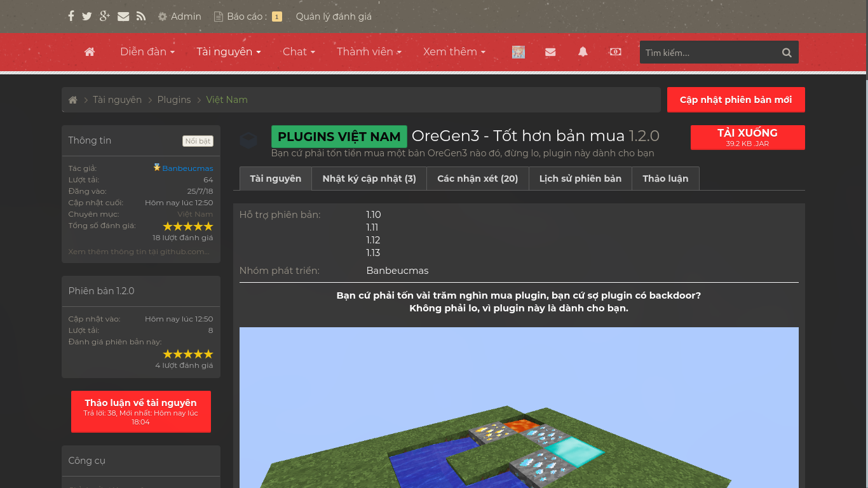Open author Banbeucmas profile link
The width and height of the screenshot is (868, 488).
(x=187, y=168)
